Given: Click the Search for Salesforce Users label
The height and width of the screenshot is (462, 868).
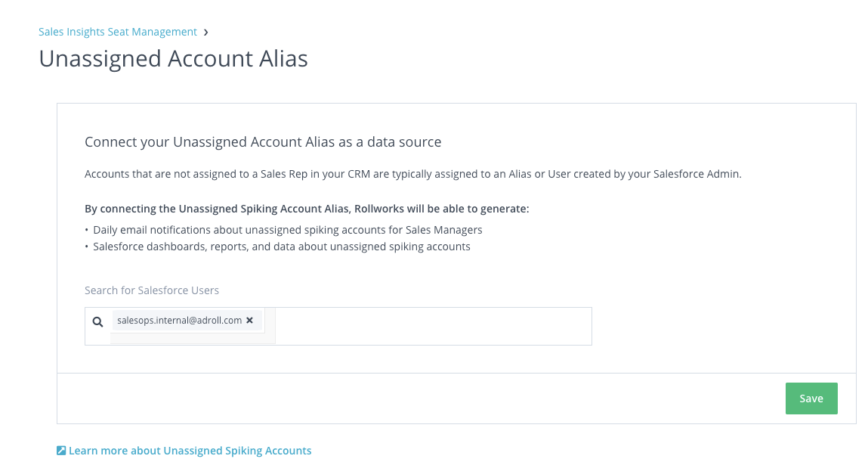Looking at the screenshot, I should [152, 290].
